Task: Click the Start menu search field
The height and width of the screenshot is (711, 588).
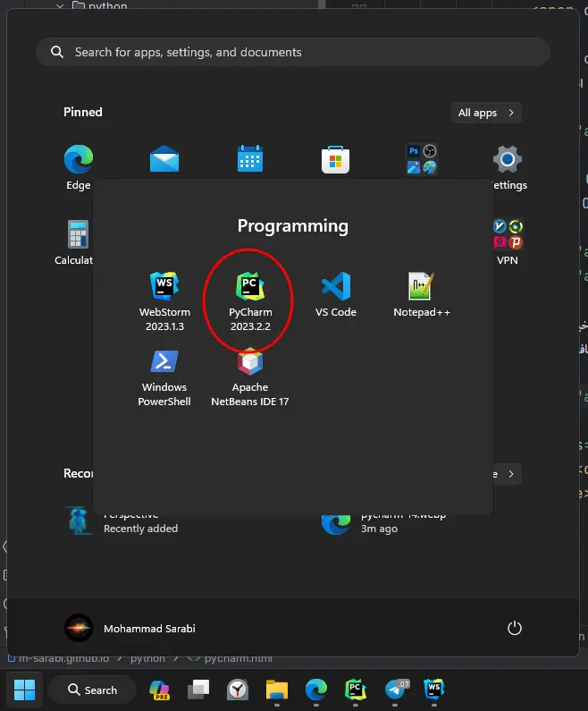Action: click(x=293, y=52)
